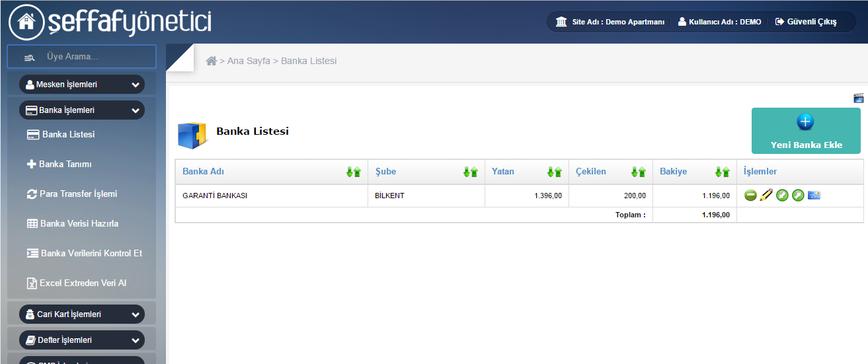Viewport: 868px width, 364px height.
Task: Click the Bakiye column header
Action: tap(673, 171)
